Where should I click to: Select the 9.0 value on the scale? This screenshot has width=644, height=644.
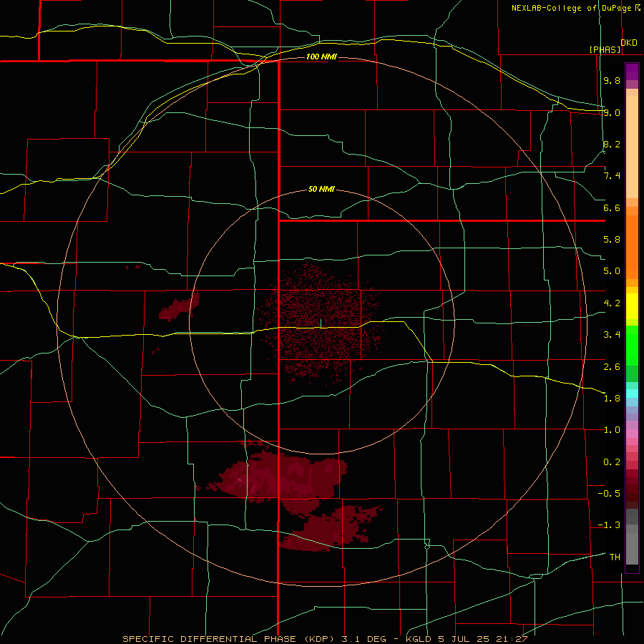[612, 112]
